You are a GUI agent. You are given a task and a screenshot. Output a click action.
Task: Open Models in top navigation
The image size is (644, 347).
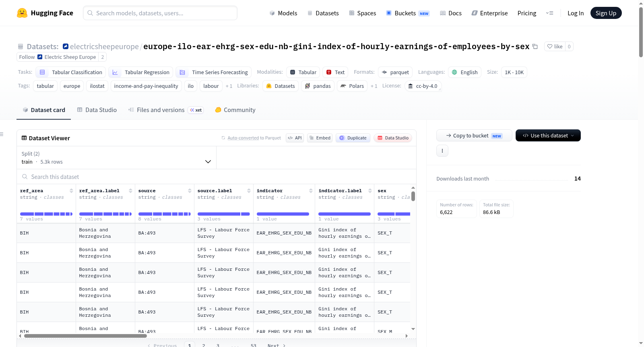(283, 13)
